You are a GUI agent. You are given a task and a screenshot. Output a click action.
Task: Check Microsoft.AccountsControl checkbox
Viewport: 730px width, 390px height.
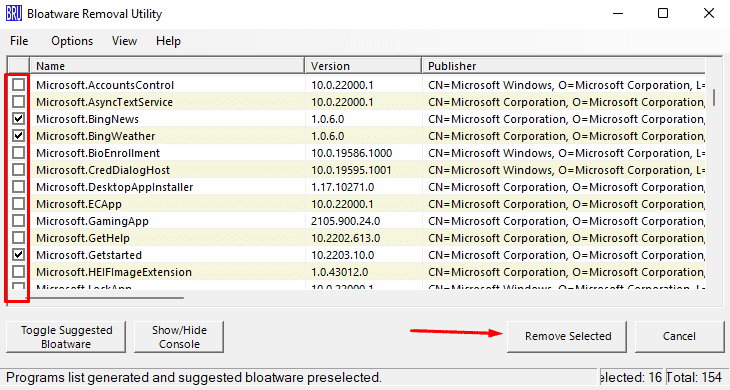[19, 85]
